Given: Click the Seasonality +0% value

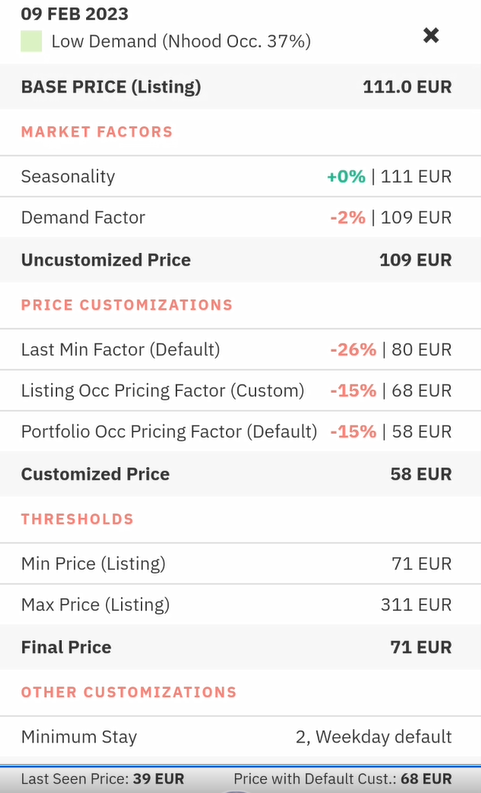Looking at the screenshot, I should coord(346,177).
